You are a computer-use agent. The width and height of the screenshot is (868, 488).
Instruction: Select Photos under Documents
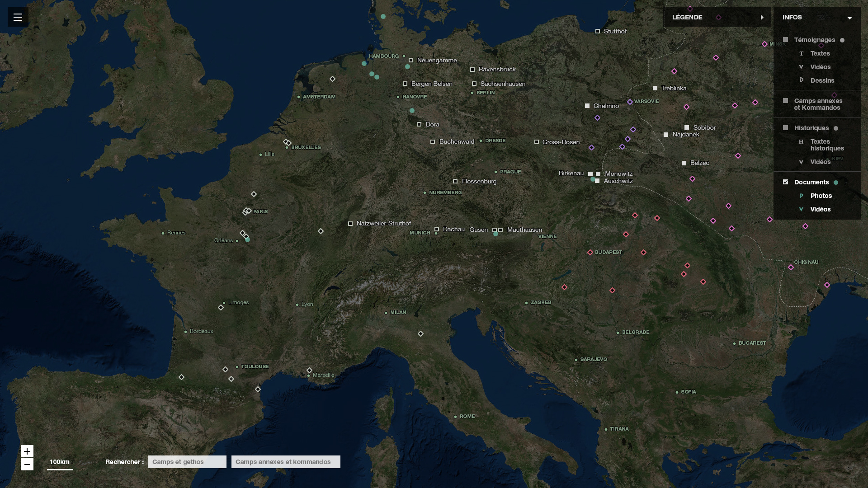(821, 196)
